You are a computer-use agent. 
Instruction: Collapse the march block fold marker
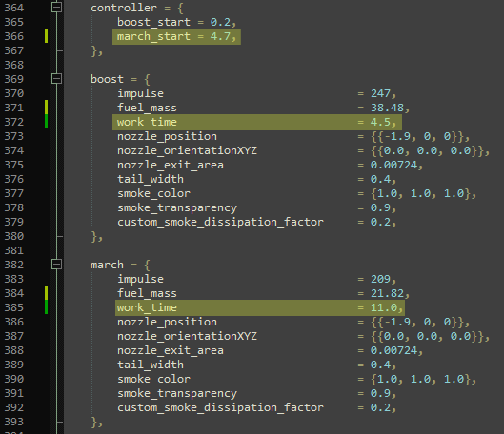pos(57,265)
